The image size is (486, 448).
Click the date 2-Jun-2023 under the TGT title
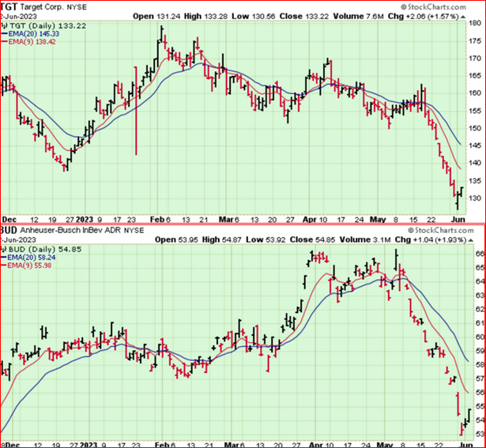pos(19,17)
